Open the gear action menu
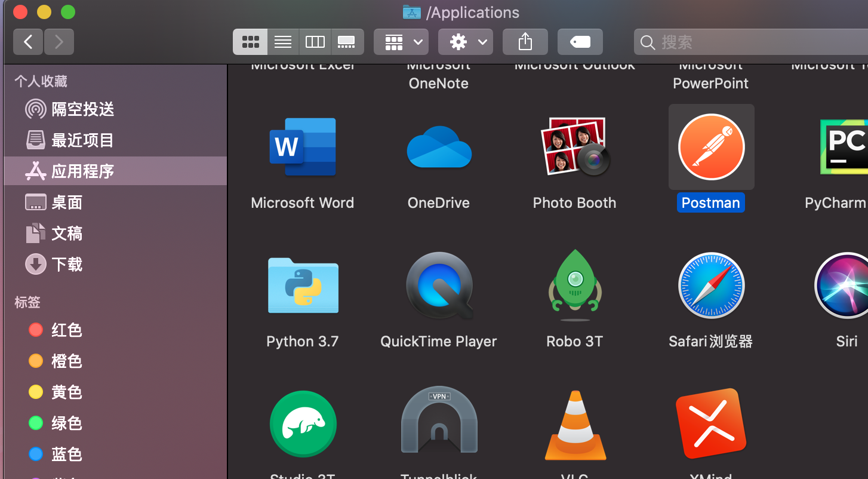The image size is (868, 479). click(466, 42)
